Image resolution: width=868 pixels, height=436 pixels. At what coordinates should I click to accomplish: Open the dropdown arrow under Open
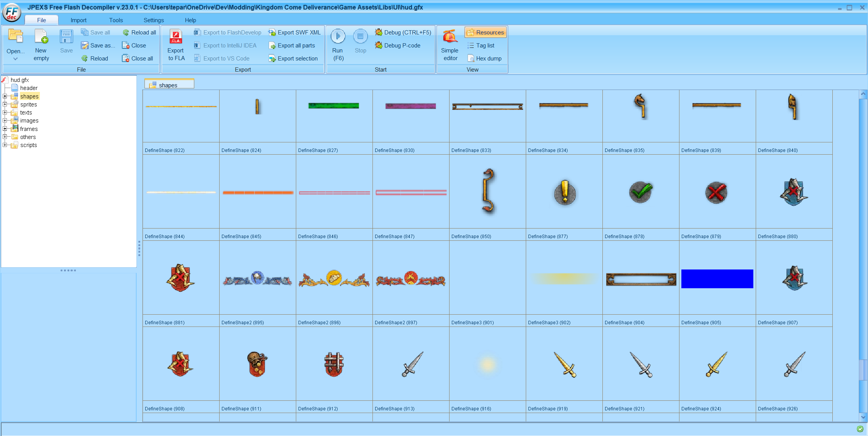tap(16, 59)
